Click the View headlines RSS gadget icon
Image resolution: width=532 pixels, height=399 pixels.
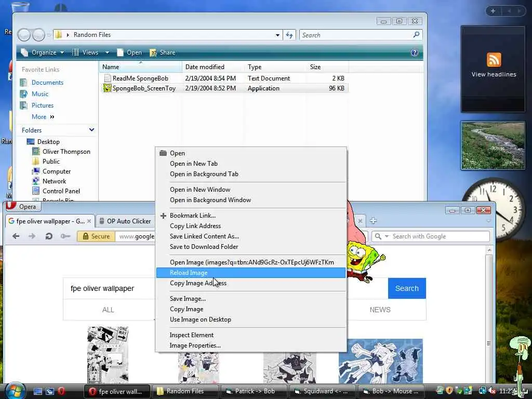coord(494,60)
